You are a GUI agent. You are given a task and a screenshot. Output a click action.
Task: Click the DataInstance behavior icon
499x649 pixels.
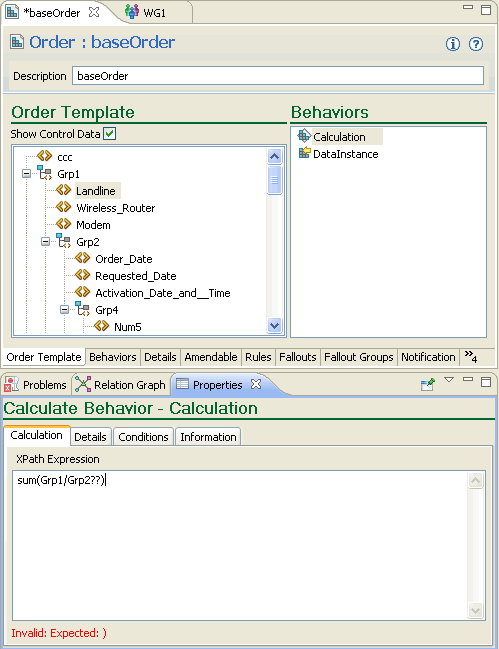pyautogui.click(x=304, y=153)
